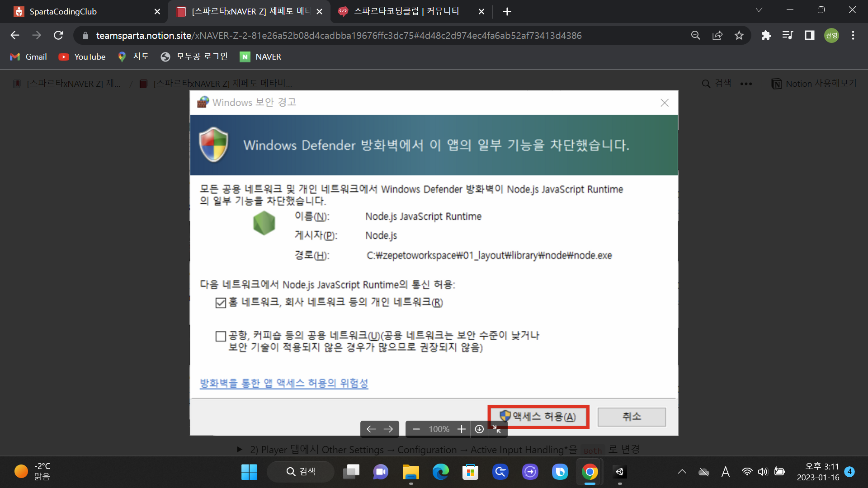Open the volume speaker tray icon

click(763, 472)
